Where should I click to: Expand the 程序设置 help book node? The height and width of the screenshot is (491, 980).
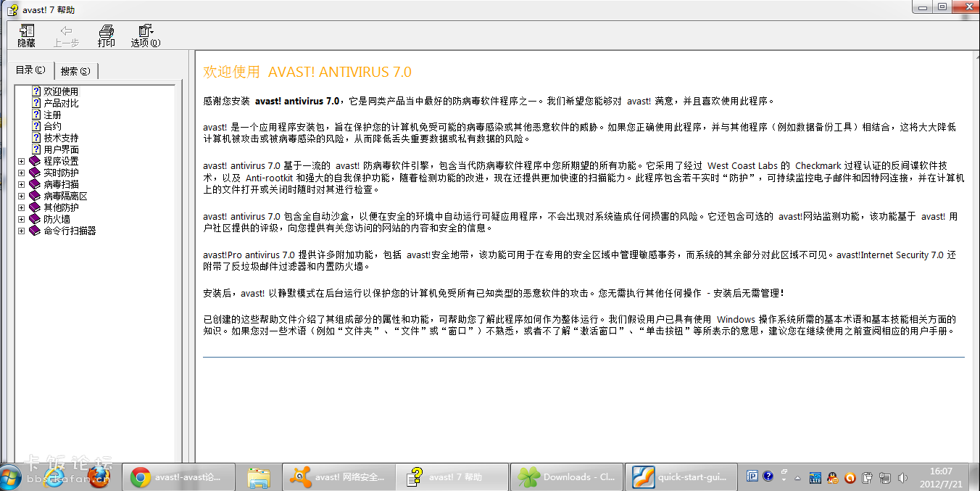(22, 160)
